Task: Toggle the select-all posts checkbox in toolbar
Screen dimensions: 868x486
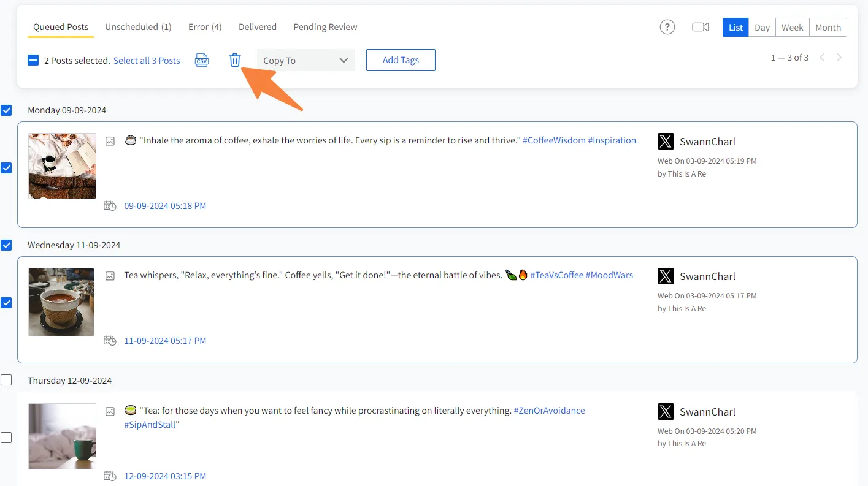Action: click(x=33, y=60)
